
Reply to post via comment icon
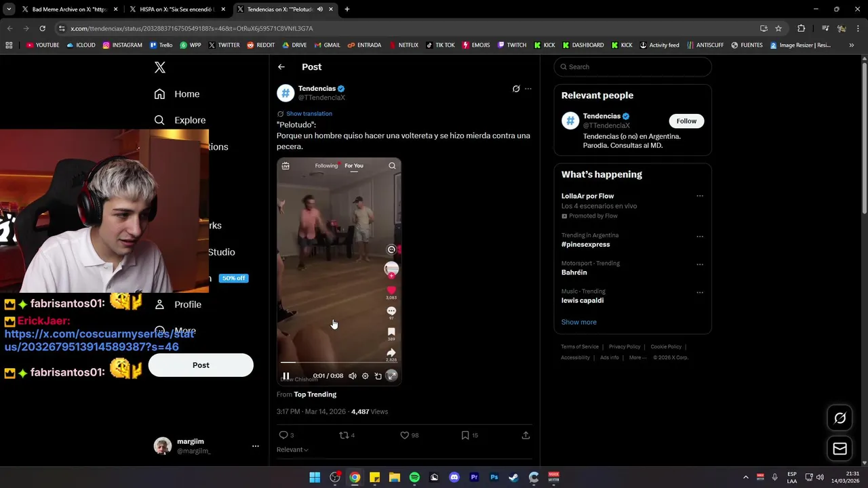pyautogui.click(x=283, y=435)
